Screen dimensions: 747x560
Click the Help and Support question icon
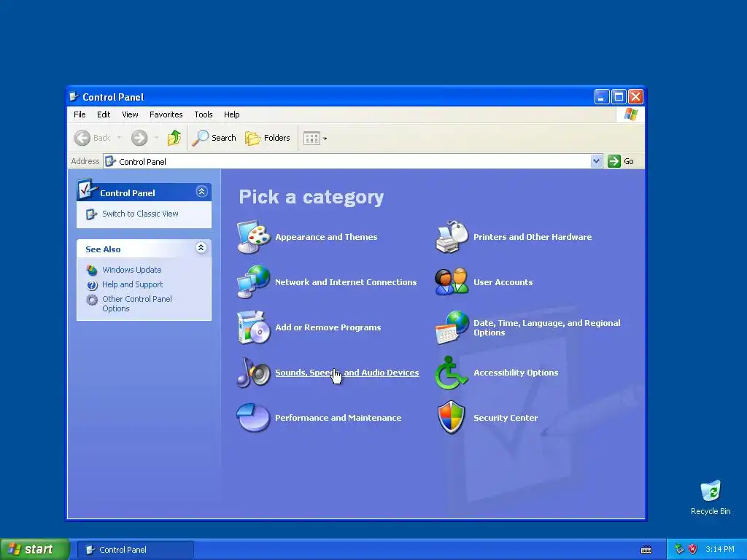point(92,285)
